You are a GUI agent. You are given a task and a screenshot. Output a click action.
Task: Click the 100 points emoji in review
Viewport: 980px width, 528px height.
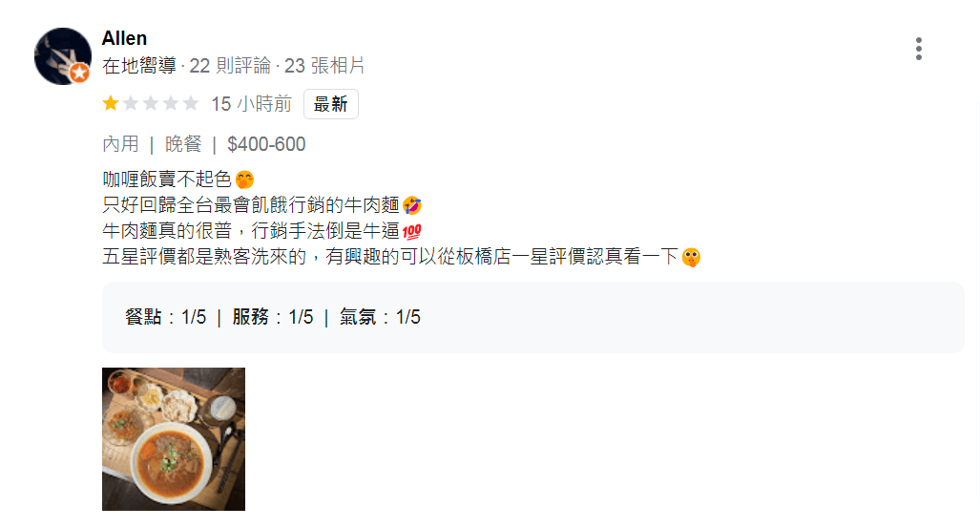pos(412,232)
